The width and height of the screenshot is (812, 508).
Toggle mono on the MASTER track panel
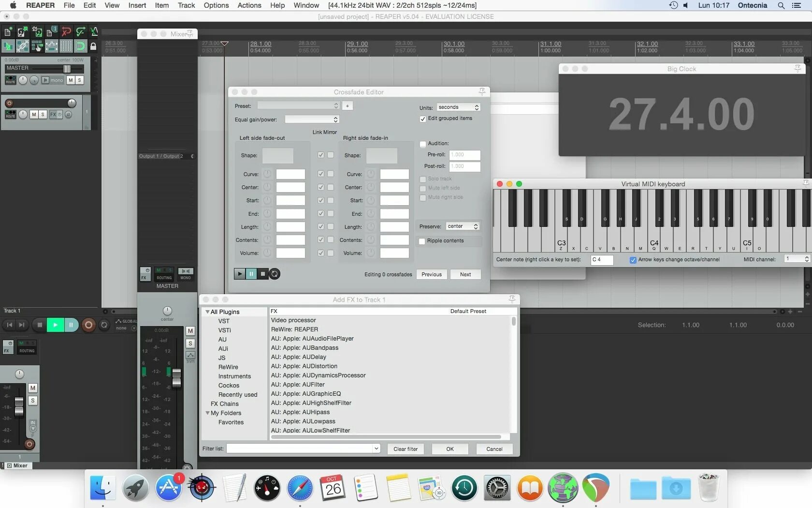click(x=53, y=80)
